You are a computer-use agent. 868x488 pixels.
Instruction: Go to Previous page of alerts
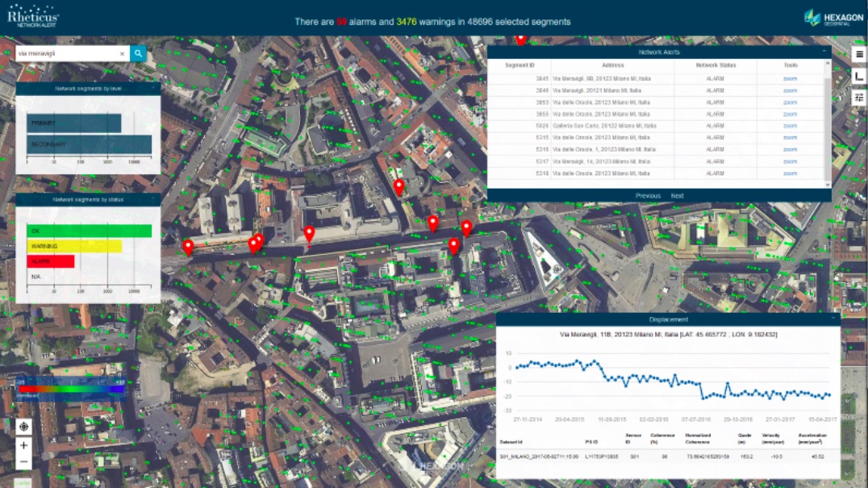click(648, 196)
